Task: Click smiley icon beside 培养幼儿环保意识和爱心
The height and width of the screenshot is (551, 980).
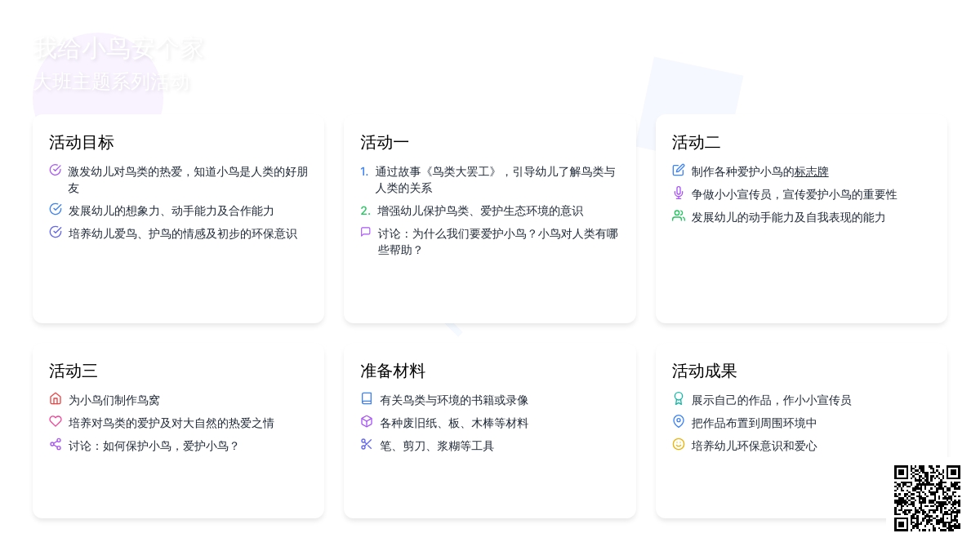Action: tap(679, 444)
